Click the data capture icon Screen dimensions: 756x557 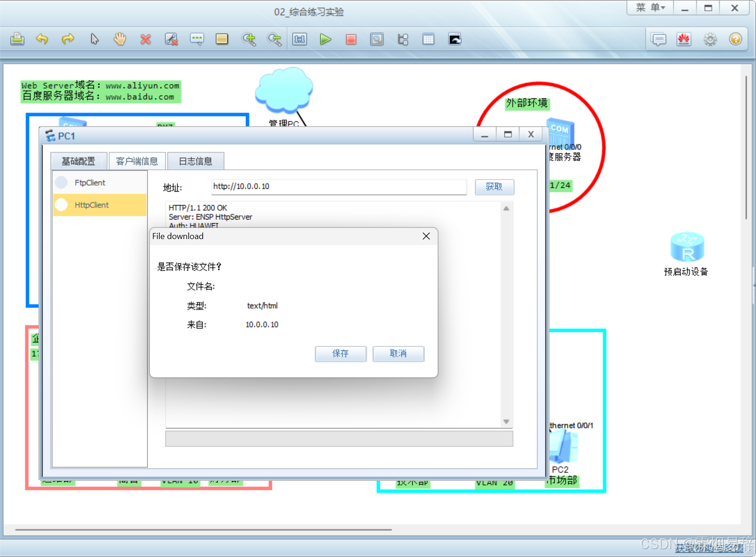pos(377,39)
